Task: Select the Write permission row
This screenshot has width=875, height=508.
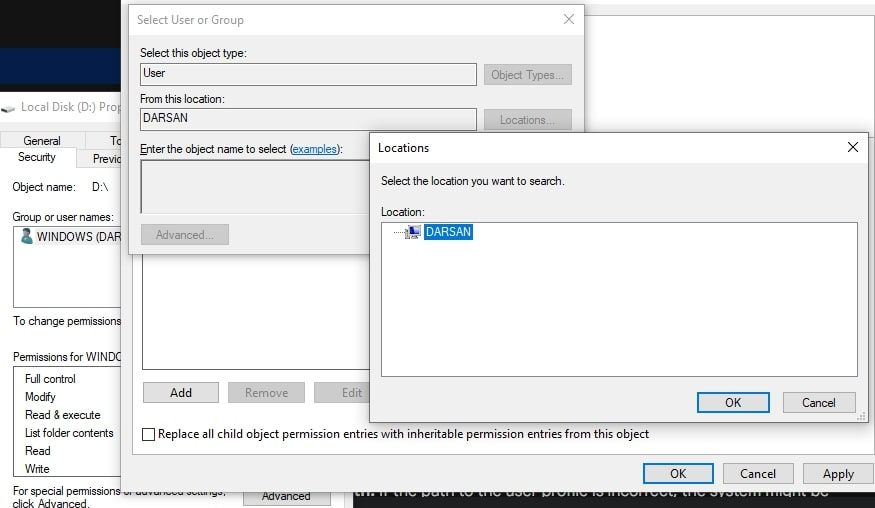Action: [37, 468]
